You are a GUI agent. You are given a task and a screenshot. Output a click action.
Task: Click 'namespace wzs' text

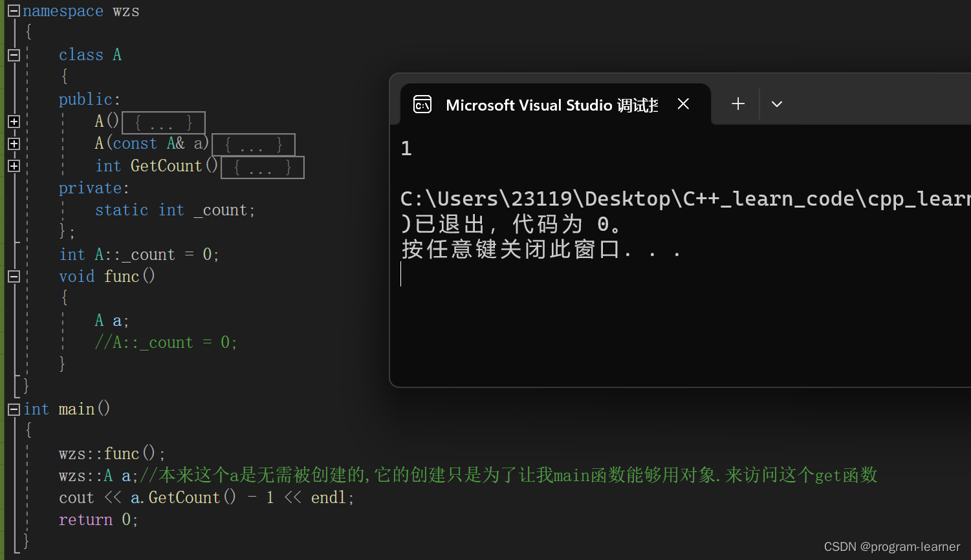(81, 11)
